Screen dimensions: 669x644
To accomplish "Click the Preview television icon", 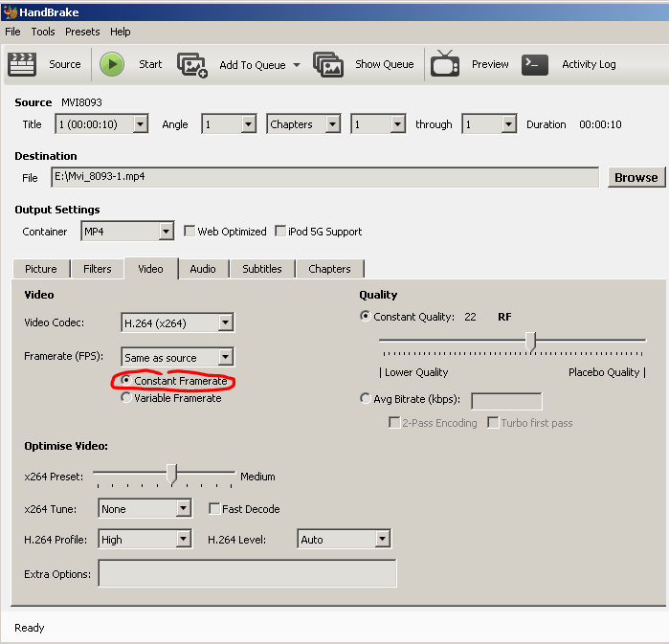I will click(445, 63).
